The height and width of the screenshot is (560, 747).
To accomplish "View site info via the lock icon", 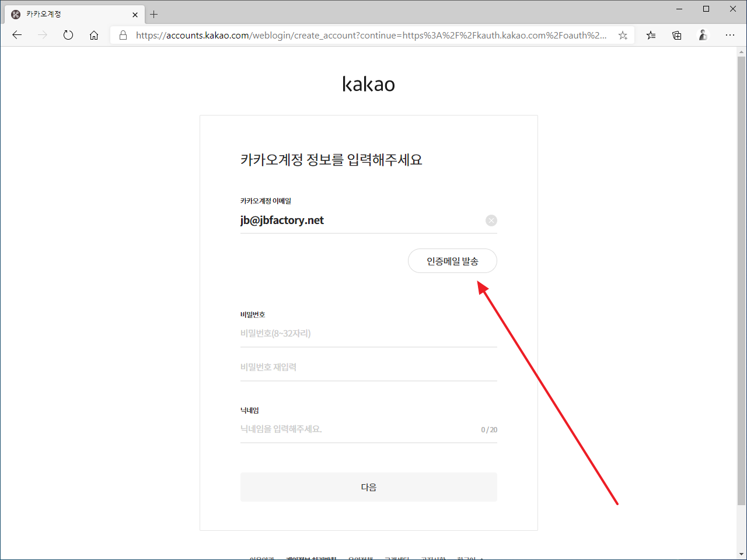I will click(123, 35).
